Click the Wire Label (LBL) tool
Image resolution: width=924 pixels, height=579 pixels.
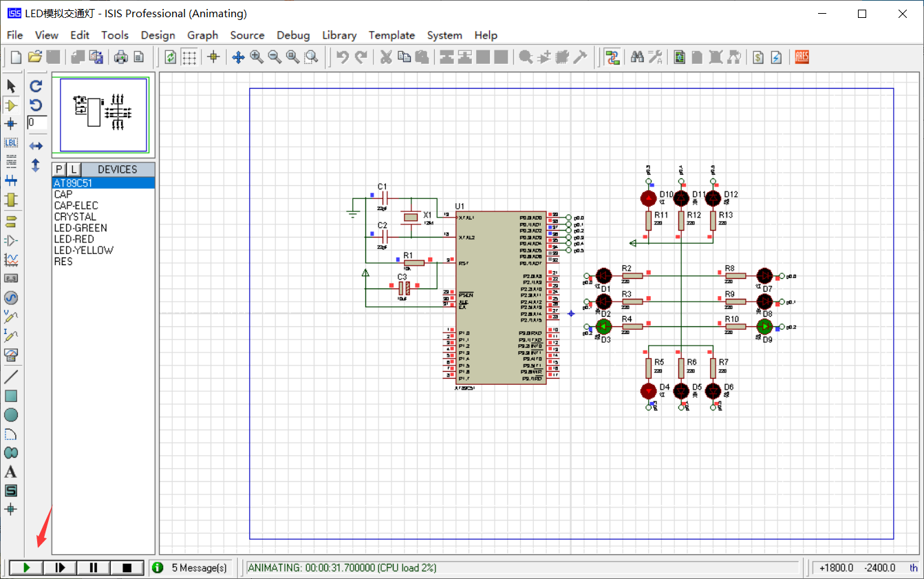(x=11, y=143)
